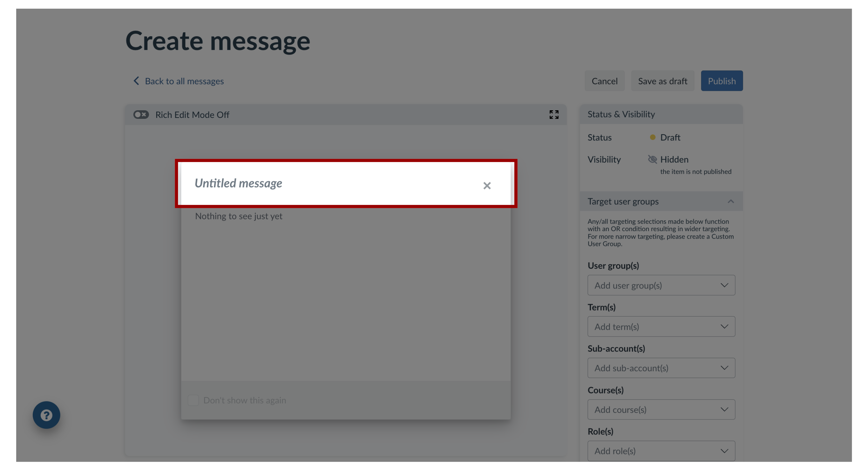Viewport: 868px width, 470px height.
Task: Click the Hidden visibility icon
Action: [652, 159]
